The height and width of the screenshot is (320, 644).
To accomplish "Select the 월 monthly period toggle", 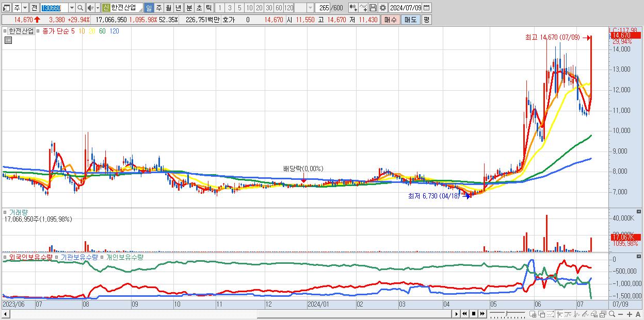I will click(x=168, y=8).
